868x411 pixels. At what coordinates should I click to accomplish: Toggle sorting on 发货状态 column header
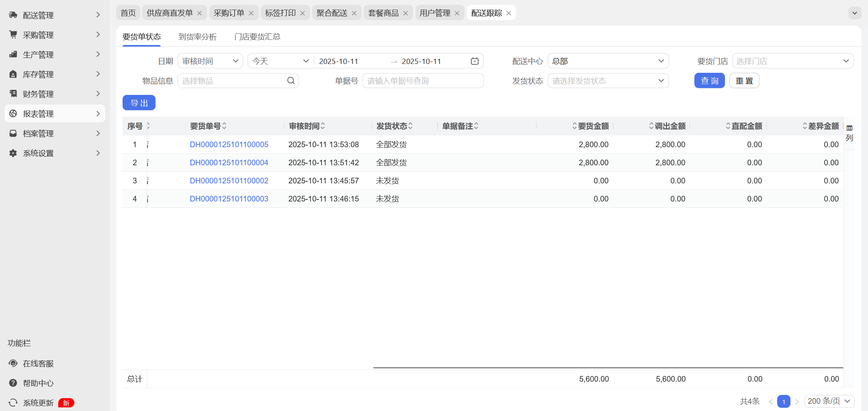[394, 126]
